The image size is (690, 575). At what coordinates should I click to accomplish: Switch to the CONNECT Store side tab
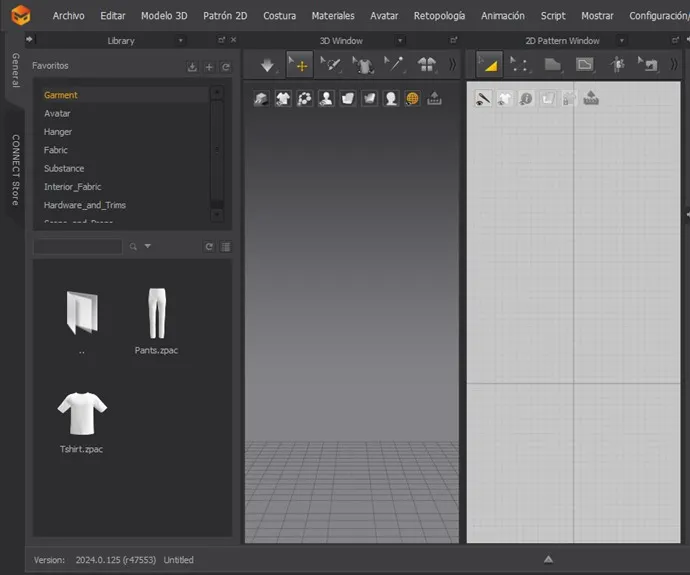click(15, 170)
